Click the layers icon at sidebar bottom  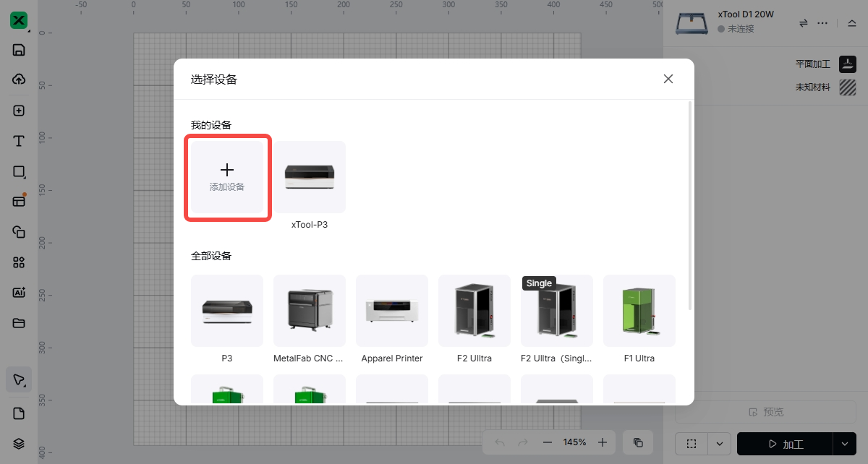pos(20,443)
